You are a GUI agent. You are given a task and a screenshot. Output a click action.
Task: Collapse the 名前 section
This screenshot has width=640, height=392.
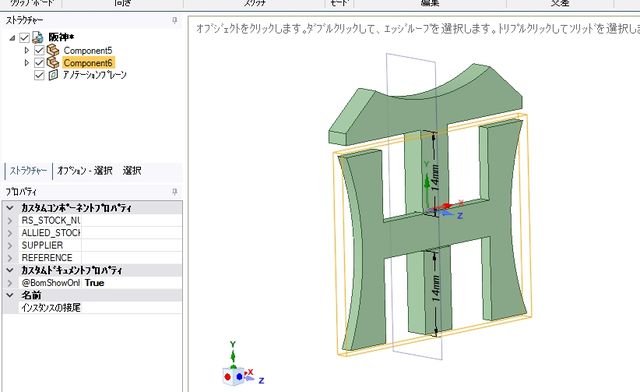pyautogui.click(x=10, y=295)
